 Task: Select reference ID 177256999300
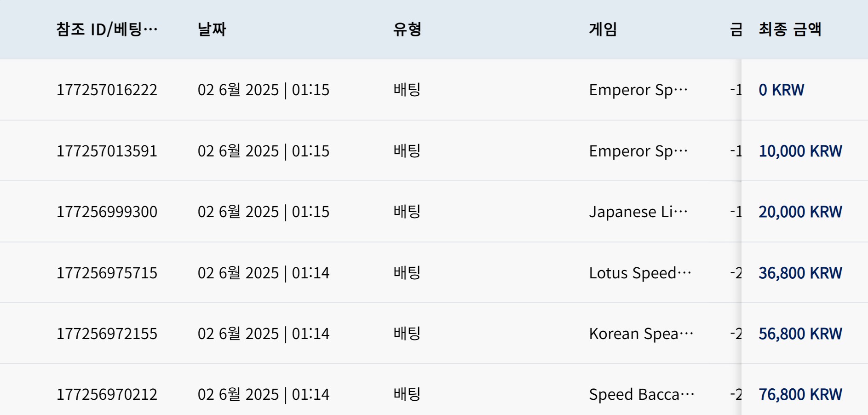107,212
